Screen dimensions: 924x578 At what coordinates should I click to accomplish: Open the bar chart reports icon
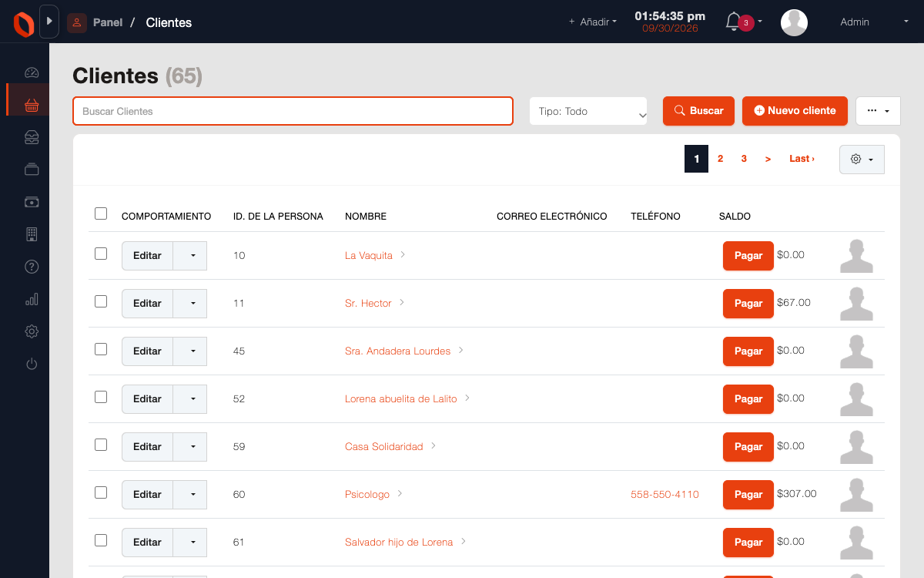(32, 299)
